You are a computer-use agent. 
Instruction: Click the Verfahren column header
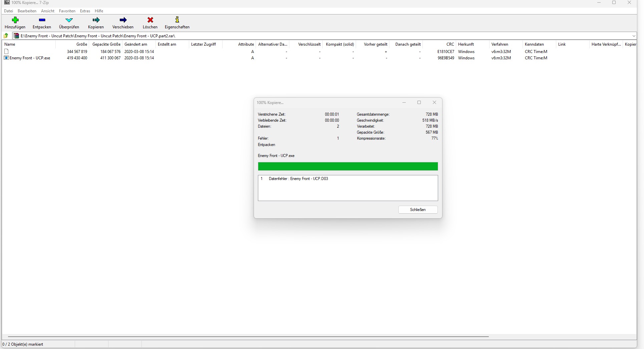(x=506, y=44)
